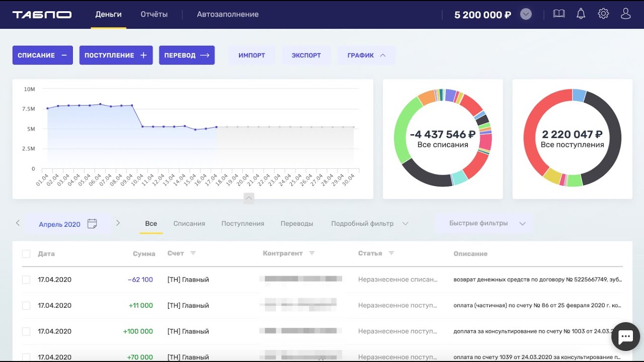Screen dimensions: 644x362
Task: Open the Отчёты tab
Action: pyautogui.click(x=154, y=15)
